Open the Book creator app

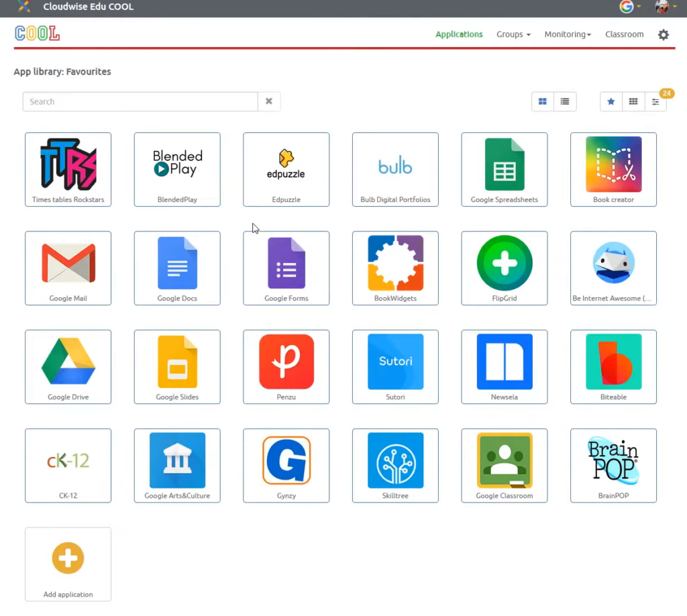tap(613, 169)
